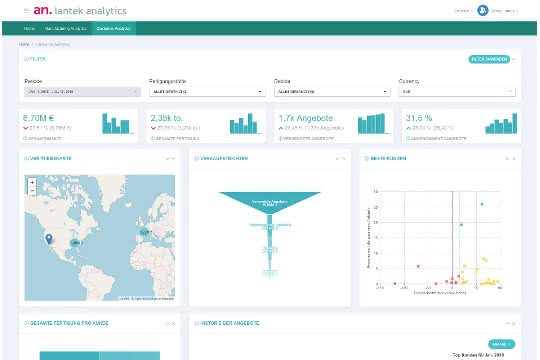540x360 pixels.
Task: Click the user avatar icon
Action: click(x=482, y=11)
